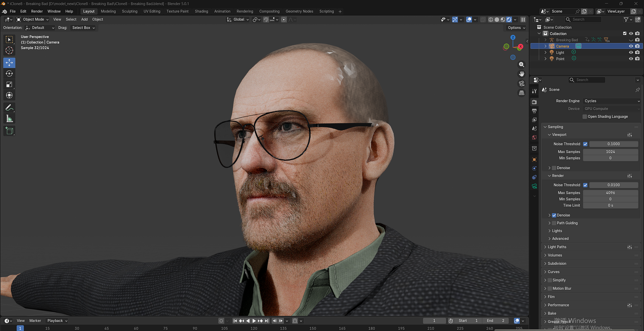Toggle camera view in viewport
The width and height of the screenshot is (644, 331).
(522, 83)
